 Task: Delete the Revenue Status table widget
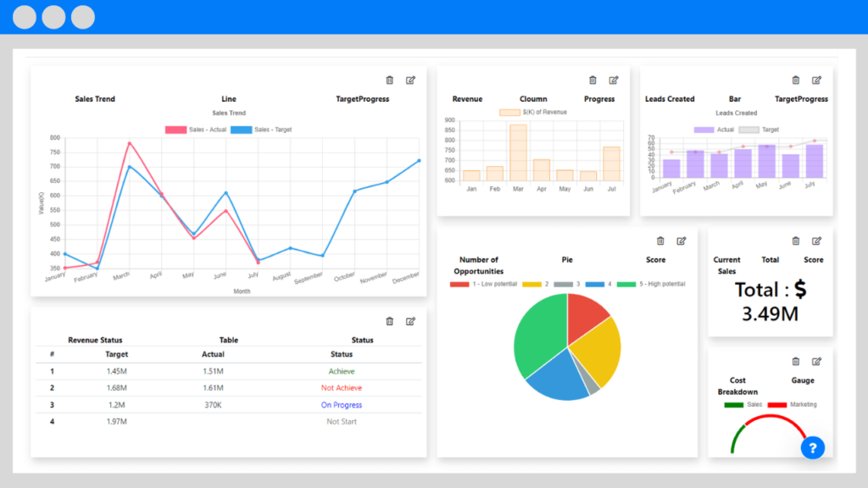pyautogui.click(x=390, y=322)
